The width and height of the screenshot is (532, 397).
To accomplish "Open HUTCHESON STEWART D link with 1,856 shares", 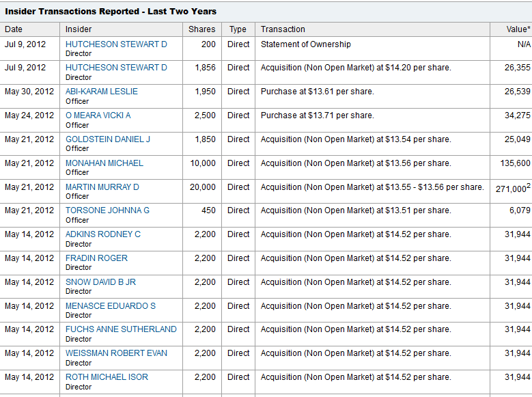I will (116, 68).
